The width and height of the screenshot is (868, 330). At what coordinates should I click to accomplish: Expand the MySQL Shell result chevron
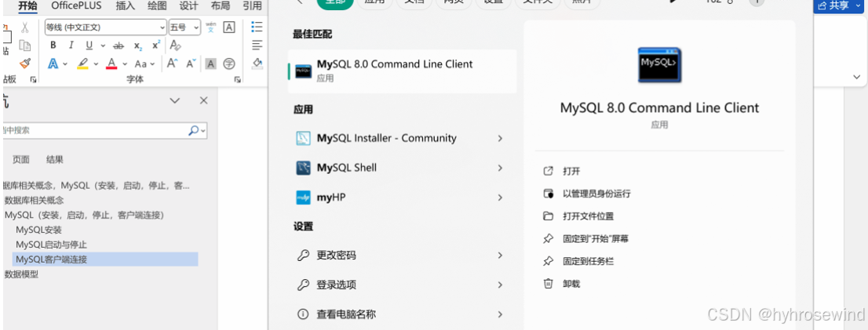click(500, 168)
